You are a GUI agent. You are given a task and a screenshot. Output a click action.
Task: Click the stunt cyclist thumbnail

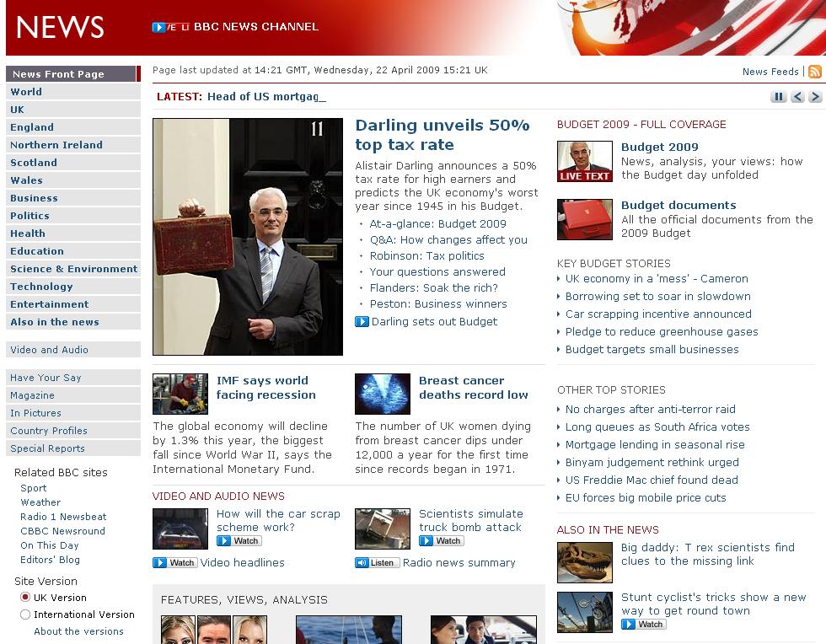(585, 612)
